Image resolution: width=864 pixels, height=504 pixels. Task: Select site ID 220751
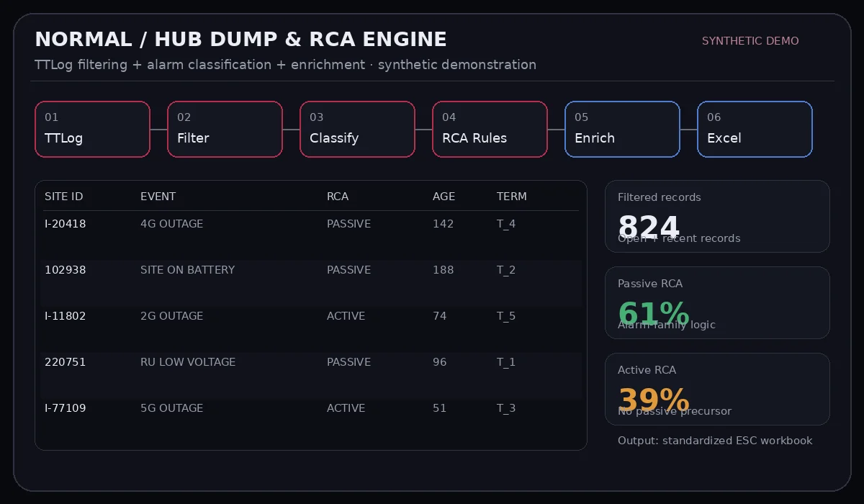(65, 362)
